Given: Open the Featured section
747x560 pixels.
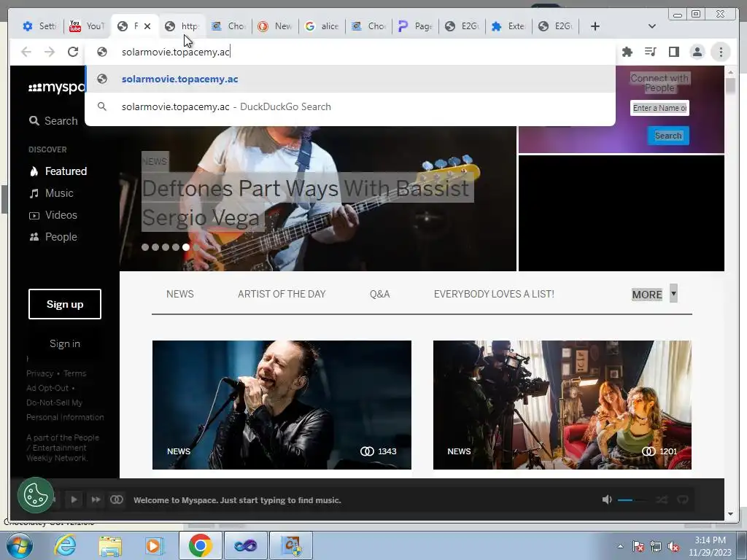Looking at the screenshot, I should click(x=58, y=171).
